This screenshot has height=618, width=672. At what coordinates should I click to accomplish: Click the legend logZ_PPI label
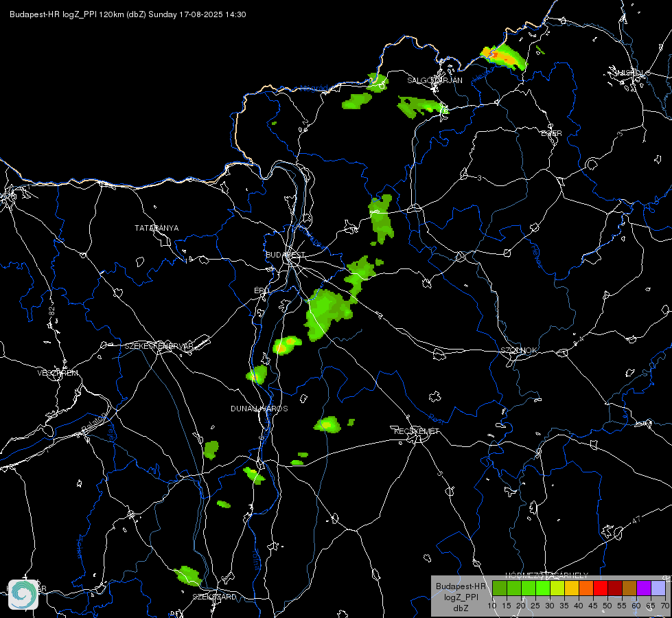(461, 597)
